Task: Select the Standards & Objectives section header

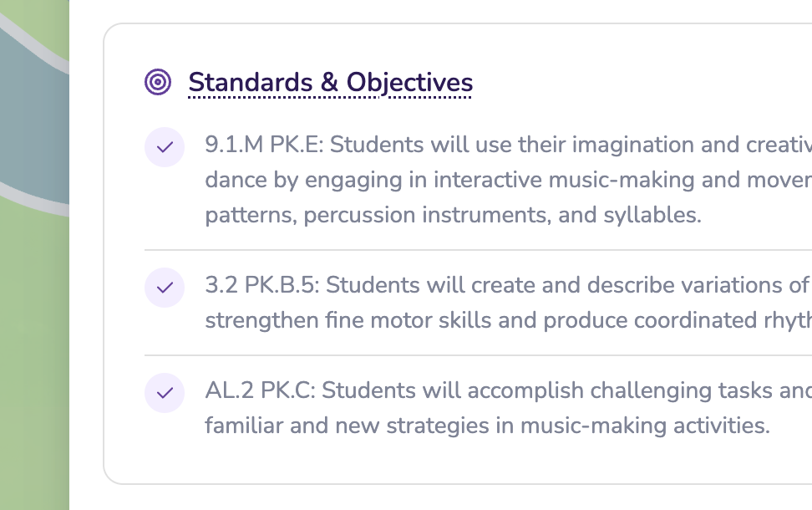Action: (330, 82)
